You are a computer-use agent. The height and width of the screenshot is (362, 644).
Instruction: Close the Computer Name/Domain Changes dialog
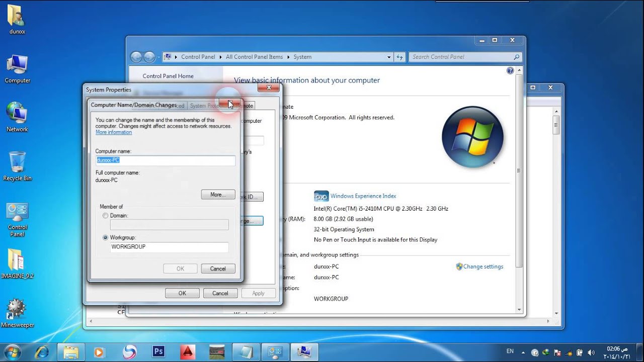pyautogui.click(x=229, y=104)
